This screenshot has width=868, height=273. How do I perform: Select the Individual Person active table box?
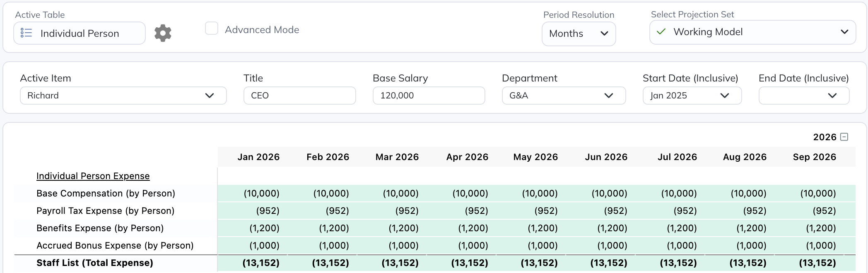pos(80,34)
